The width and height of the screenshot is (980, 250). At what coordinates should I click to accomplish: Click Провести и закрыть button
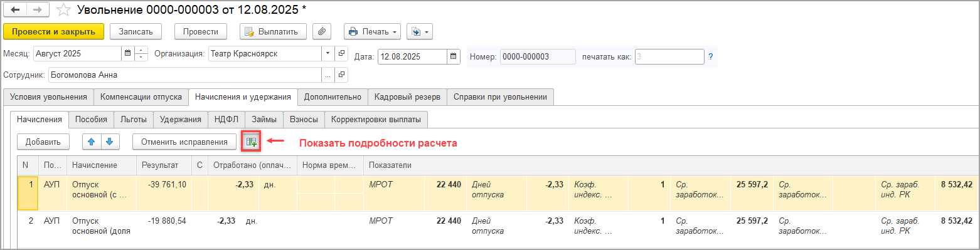click(x=53, y=31)
